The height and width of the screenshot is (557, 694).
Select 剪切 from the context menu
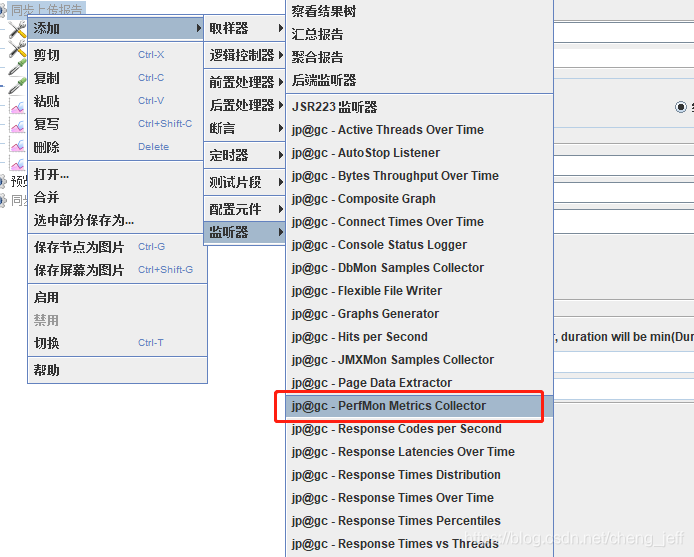coord(116,55)
